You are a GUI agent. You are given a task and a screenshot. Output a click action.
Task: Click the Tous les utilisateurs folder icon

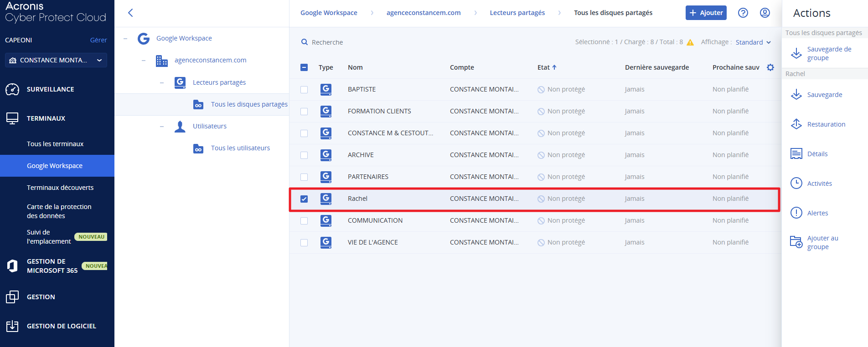(x=198, y=148)
